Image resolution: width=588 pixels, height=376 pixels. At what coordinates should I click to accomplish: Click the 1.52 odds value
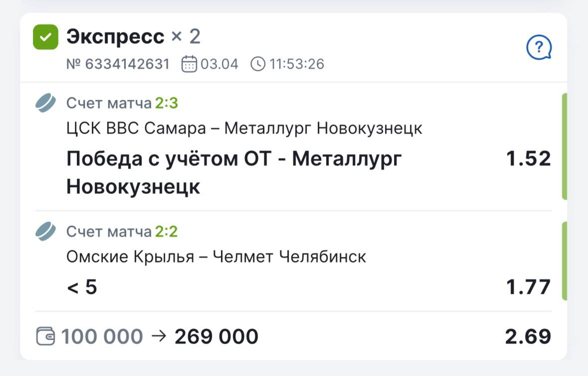pos(528,159)
